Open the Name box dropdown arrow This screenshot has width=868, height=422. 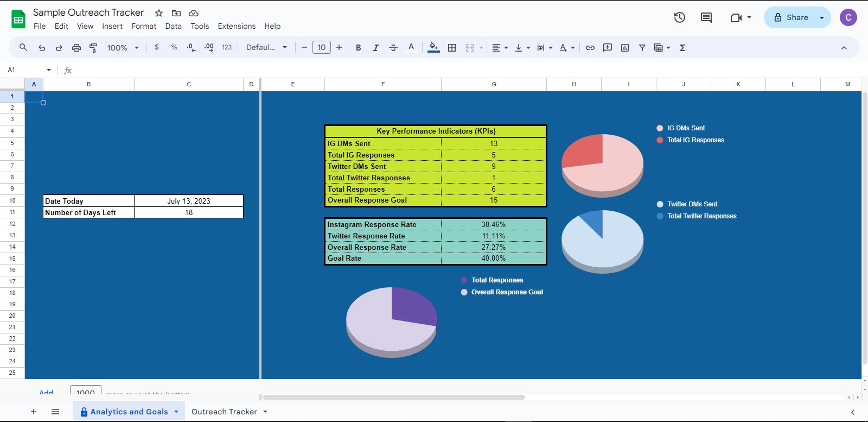click(49, 70)
